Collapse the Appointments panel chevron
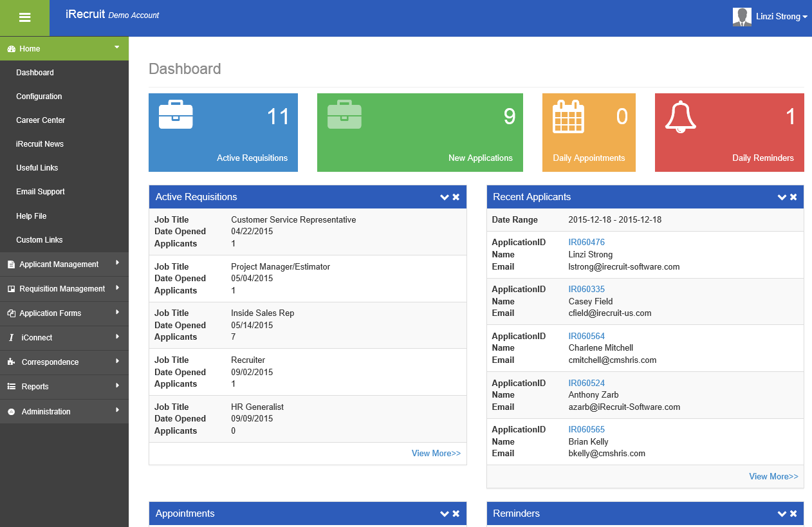812x527 pixels. click(444, 513)
